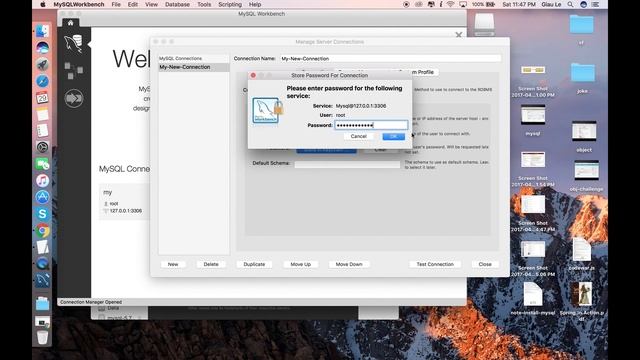Image resolution: width=640 pixels, height=360 pixels.
Task: Open Finder from the dock
Action: [42, 31]
